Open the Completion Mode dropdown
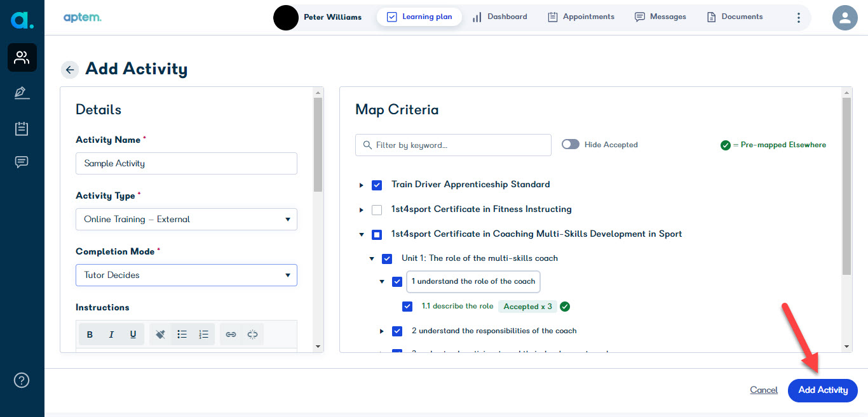 [186, 275]
